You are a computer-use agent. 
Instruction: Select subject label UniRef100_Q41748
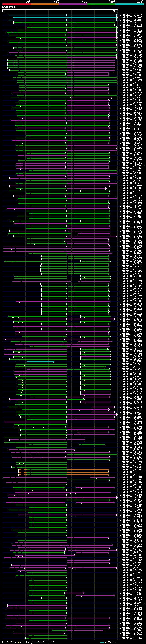click(x=131, y=357)
